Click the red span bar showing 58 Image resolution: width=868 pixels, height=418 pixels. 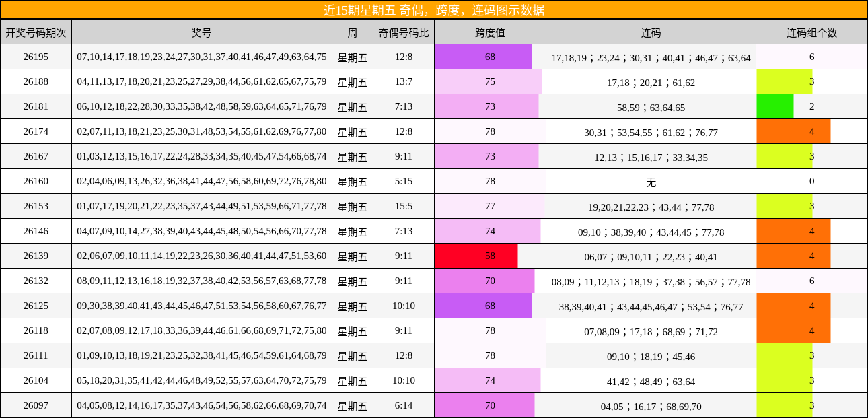(476, 256)
